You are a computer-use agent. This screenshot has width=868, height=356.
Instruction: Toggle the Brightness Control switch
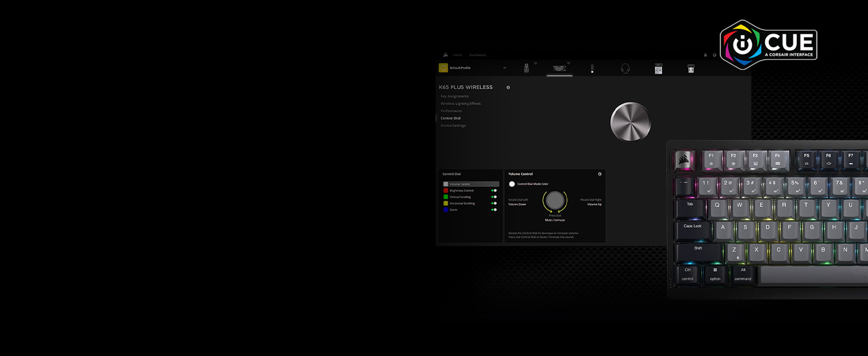(x=494, y=190)
